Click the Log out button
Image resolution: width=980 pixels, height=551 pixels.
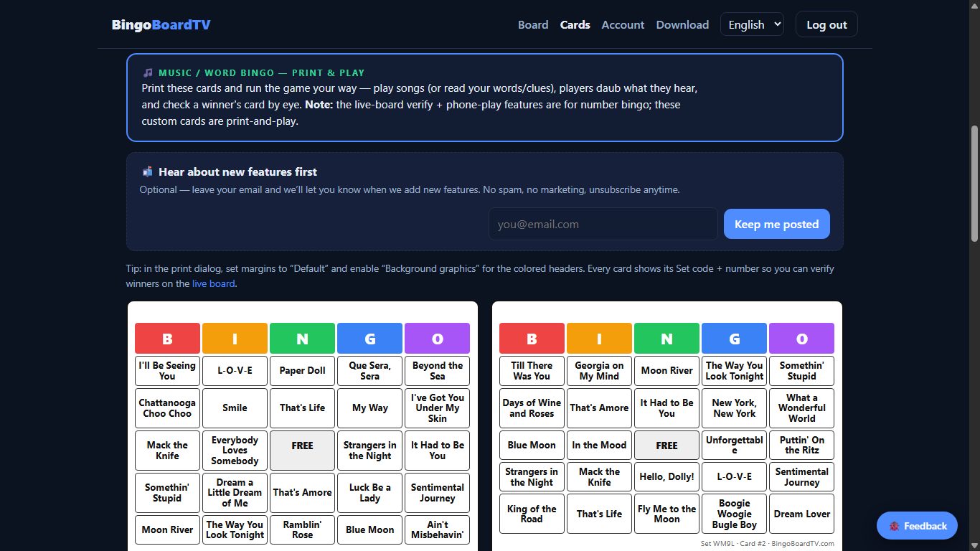pyautogui.click(x=826, y=24)
